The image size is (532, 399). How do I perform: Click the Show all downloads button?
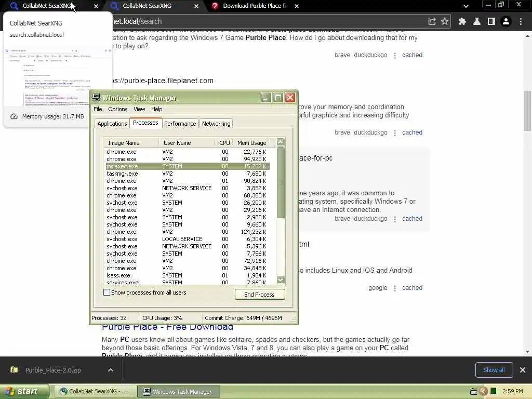(x=494, y=370)
